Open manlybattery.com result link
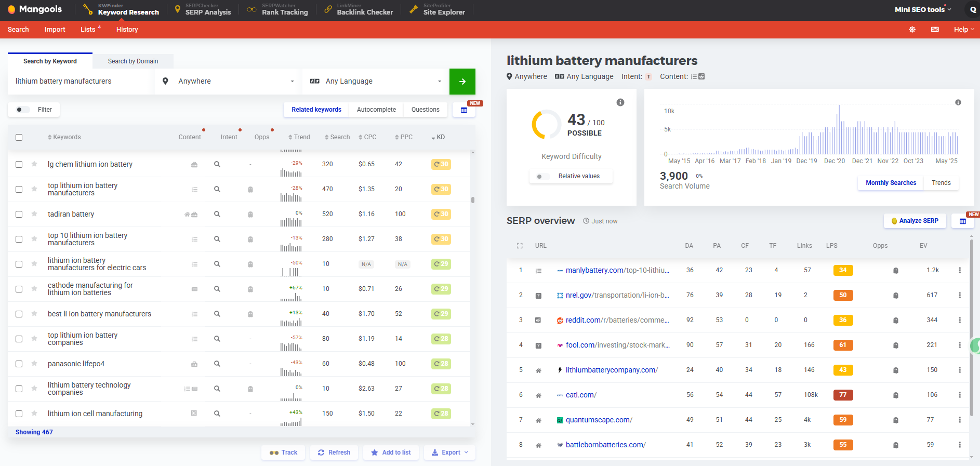The width and height of the screenshot is (980, 466). 617,270
